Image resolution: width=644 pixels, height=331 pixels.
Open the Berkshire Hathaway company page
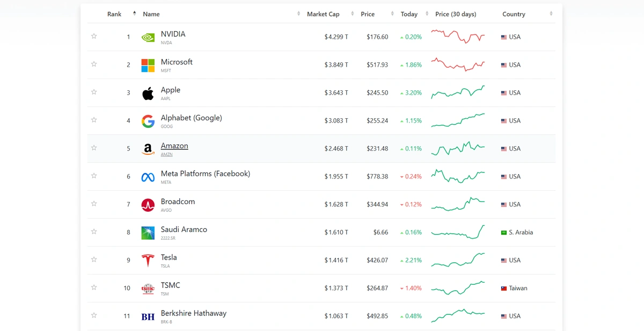click(x=193, y=313)
